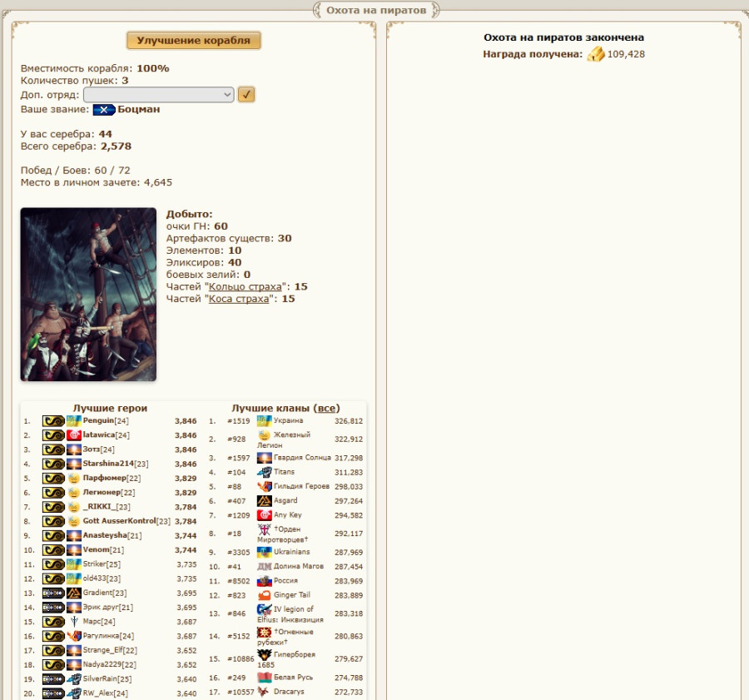Open clan Ukrainians page
This screenshot has width=749, height=700.
pyautogui.click(x=291, y=552)
